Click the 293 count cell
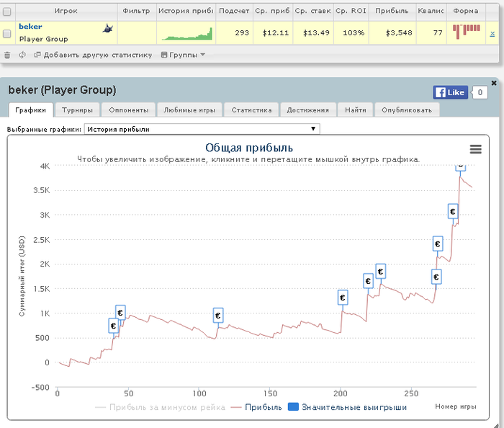Viewport: 504px width, 428px height. (234, 33)
